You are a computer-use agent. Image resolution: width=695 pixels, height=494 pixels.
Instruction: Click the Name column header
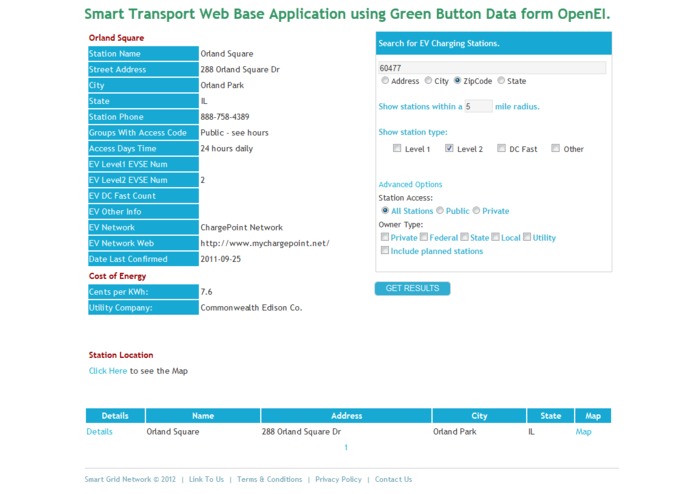pyautogui.click(x=203, y=416)
